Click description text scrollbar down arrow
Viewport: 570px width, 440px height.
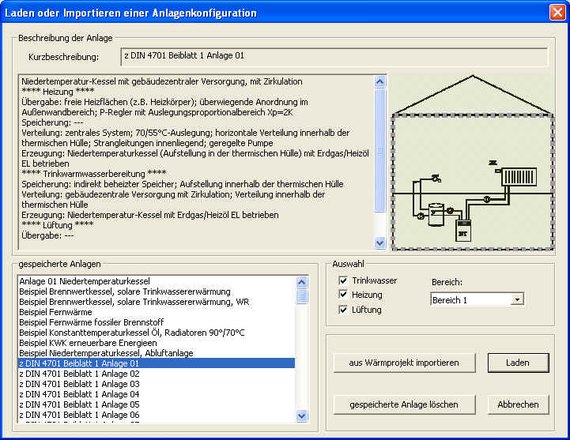(x=380, y=243)
